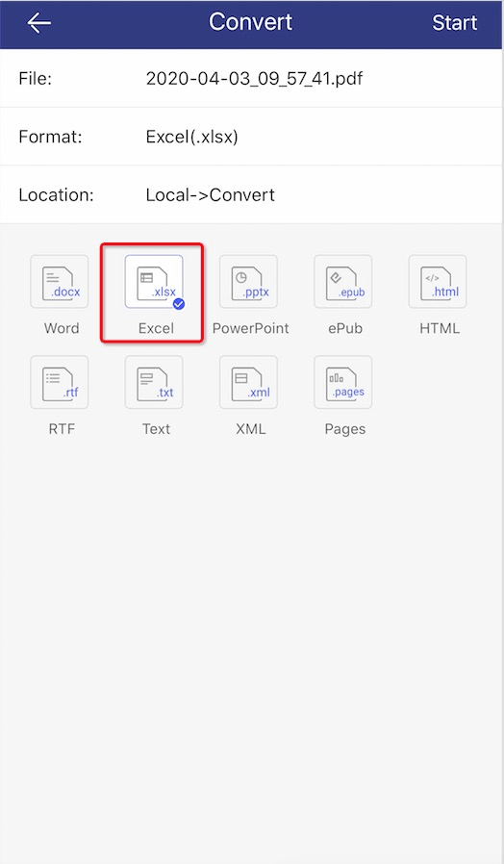Pick the Text .txt format icon
504x864 pixels.
(x=154, y=382)
